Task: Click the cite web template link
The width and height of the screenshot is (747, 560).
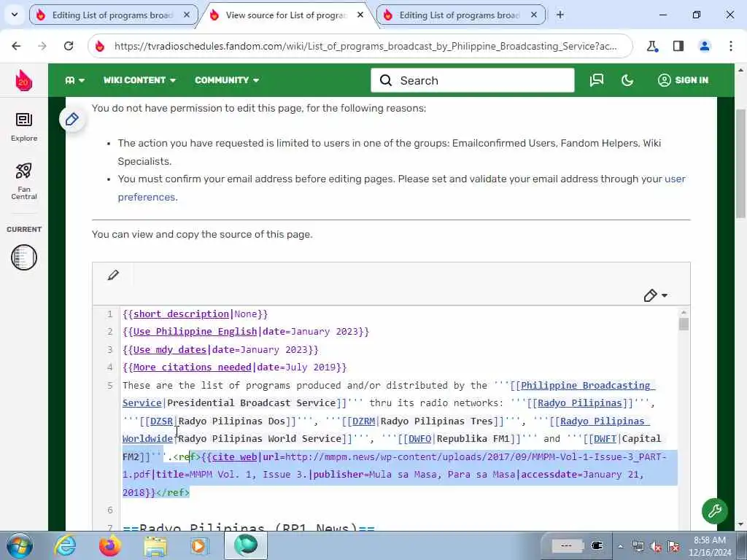Action: pos(234,456)
